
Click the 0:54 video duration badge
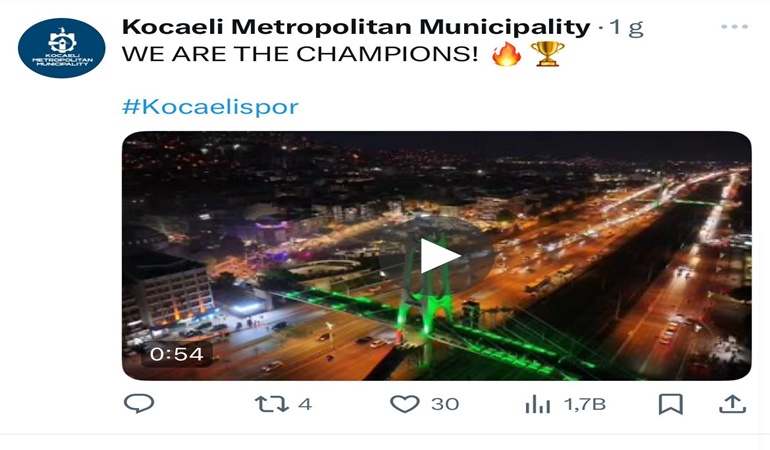[177, 354]
